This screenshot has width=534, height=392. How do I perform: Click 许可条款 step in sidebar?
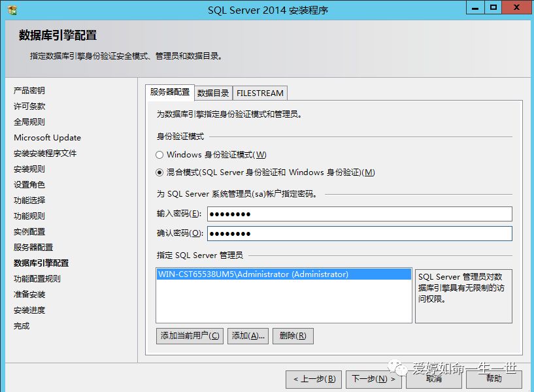[29, 106]
